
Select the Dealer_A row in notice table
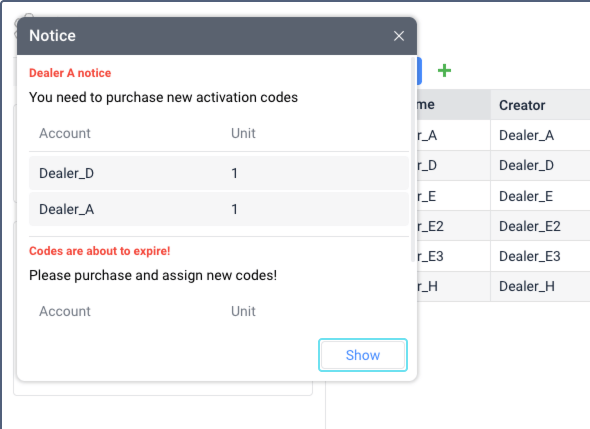point(219,209)
